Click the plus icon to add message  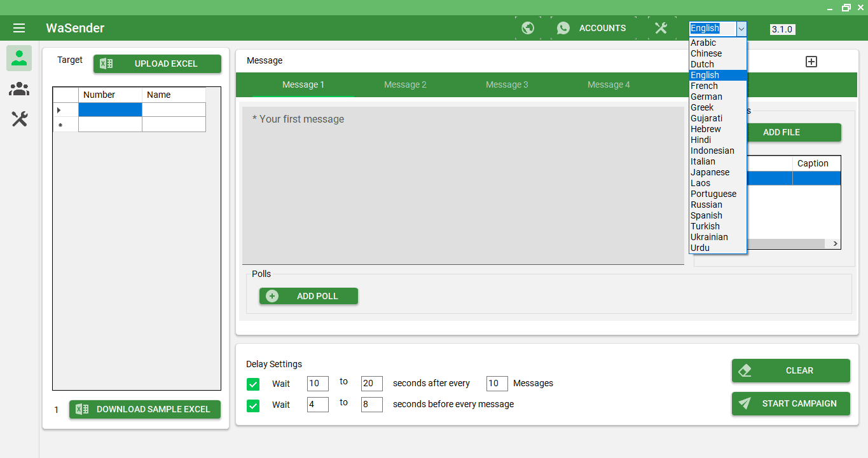pyautogui.click(x=811, y=62)
